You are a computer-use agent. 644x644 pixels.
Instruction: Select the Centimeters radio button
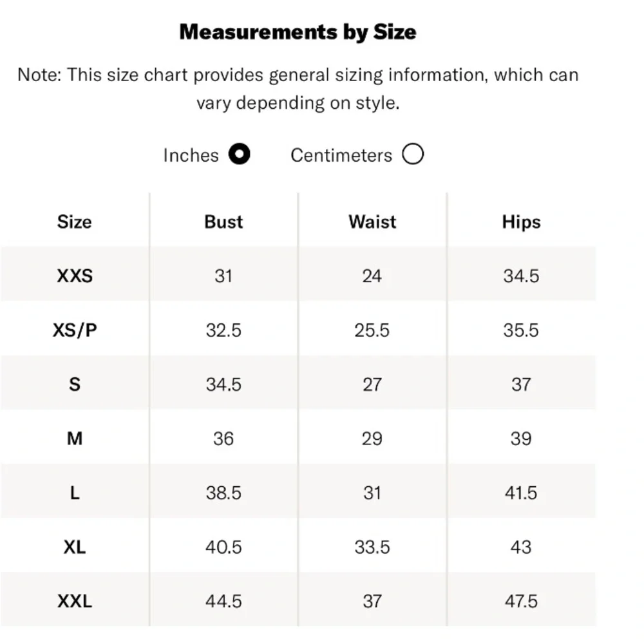(413, 154)
